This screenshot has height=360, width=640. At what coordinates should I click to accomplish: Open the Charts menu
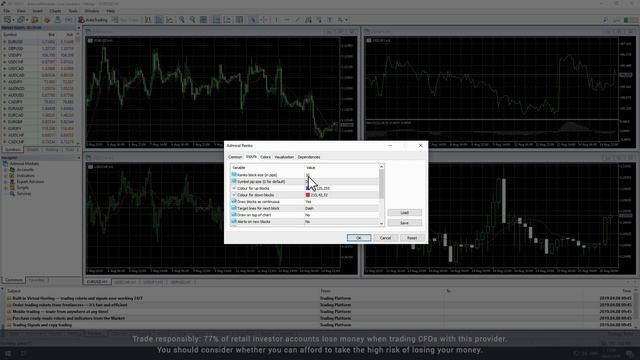(55, 11)
